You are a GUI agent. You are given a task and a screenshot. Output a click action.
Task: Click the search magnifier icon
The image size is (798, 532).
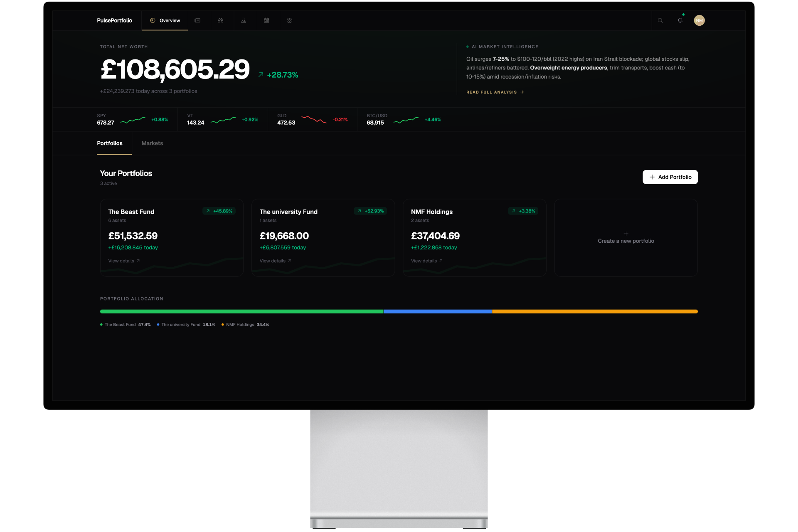click(x=660, y=20)
